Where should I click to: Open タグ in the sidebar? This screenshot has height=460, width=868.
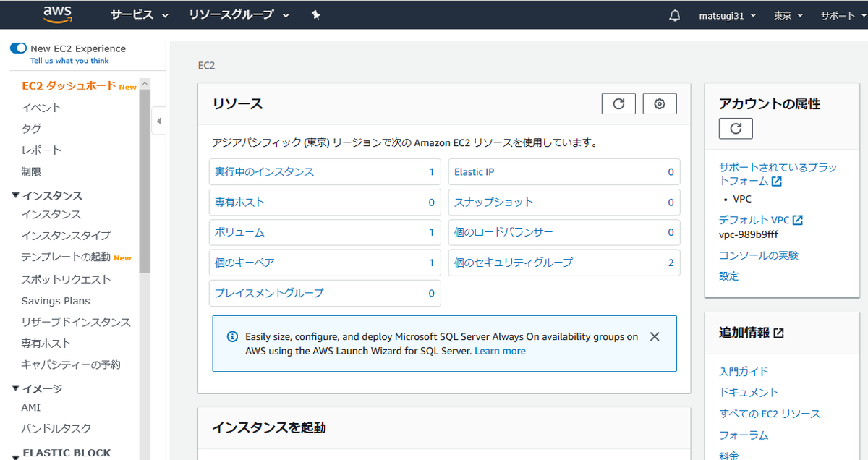[x=31, y=128]
